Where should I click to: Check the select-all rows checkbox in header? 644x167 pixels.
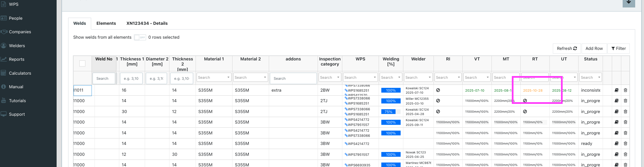point(82,63)
